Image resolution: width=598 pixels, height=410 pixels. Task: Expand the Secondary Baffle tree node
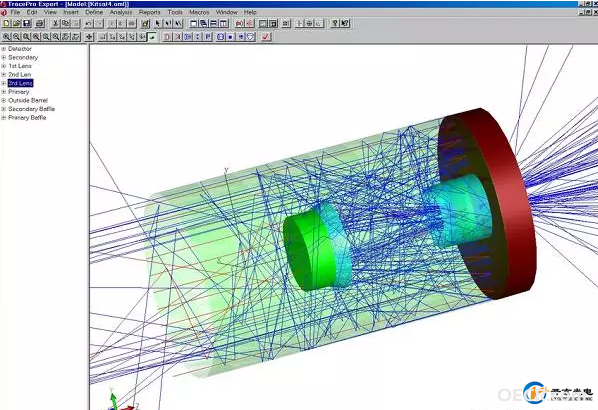pos(3,109)
